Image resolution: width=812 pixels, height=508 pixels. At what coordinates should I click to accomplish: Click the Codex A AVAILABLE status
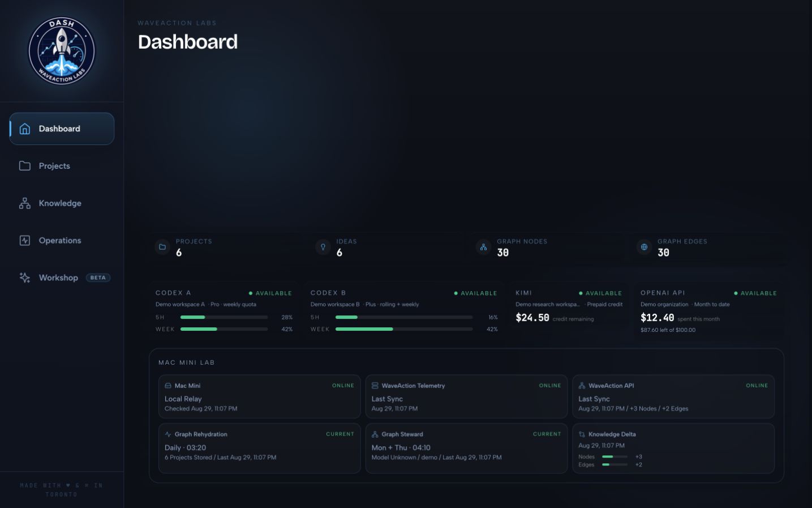click(x=270, y=293)
